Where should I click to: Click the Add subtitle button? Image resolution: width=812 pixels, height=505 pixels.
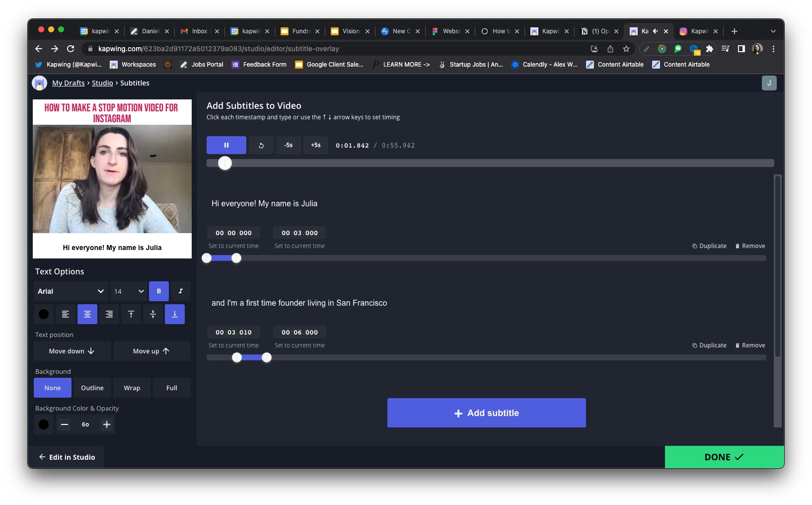tap(486, 413)
